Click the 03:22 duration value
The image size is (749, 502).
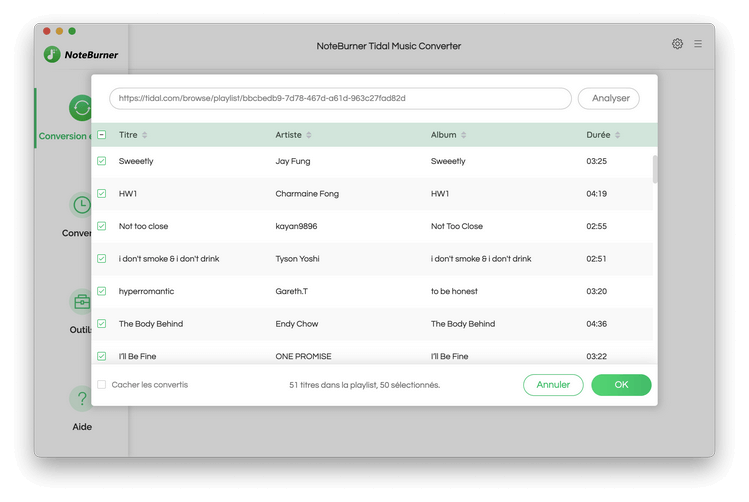click(596, 356)
